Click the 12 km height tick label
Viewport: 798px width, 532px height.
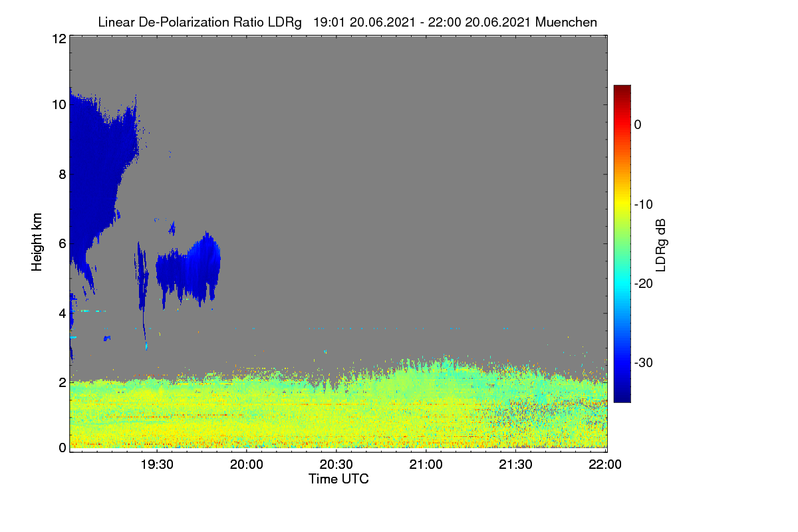[x=58, y=39]
